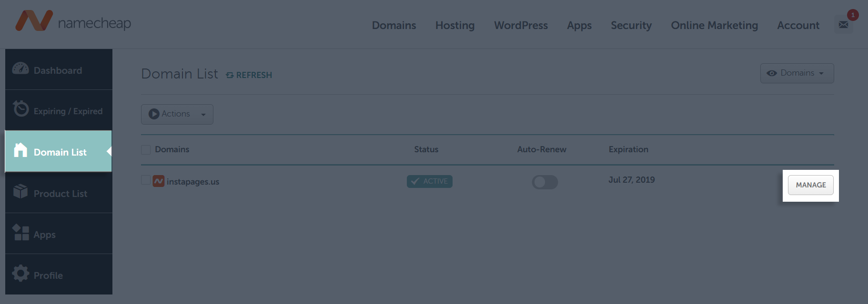Image resolution: width=868 pixels, height=304 pixels.
Task: Click the Profile gear icon
Action: 20,273
